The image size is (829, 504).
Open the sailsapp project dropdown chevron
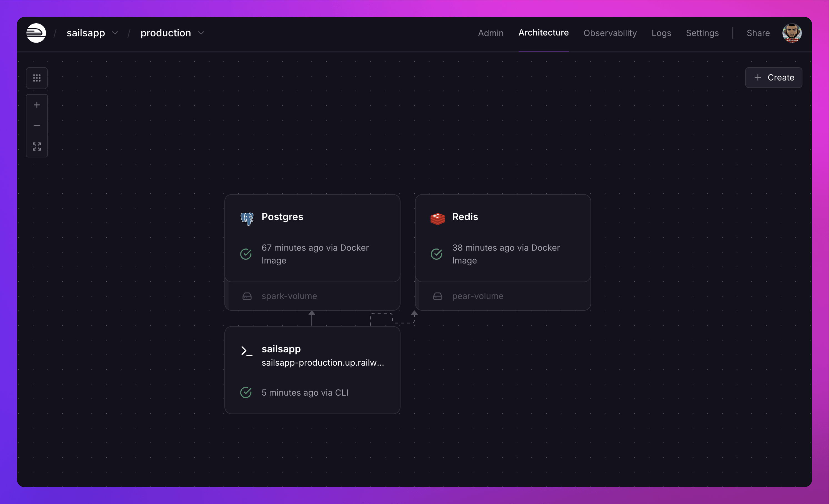click(115, 33)
